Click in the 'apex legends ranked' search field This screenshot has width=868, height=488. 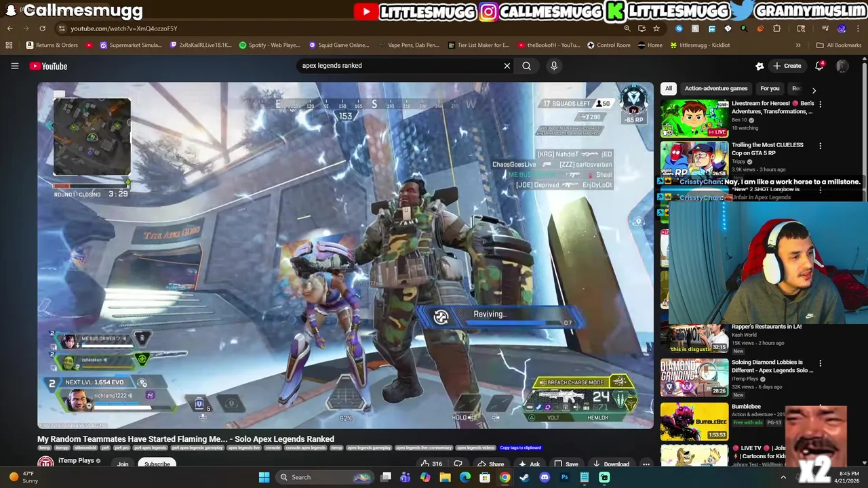pos(400,66)
